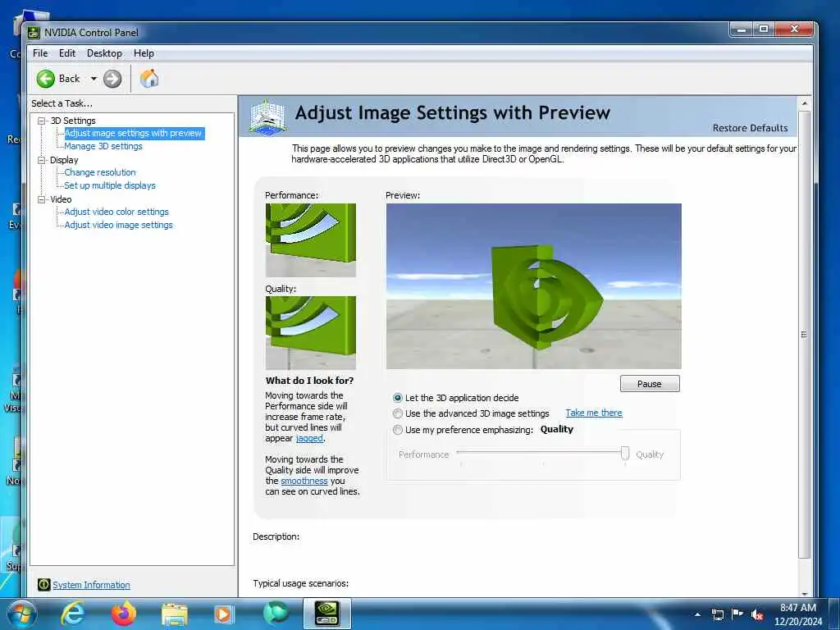Screen dimensions: 840x630
Task: Open the Help menu
Action: [x=144, y=53]
